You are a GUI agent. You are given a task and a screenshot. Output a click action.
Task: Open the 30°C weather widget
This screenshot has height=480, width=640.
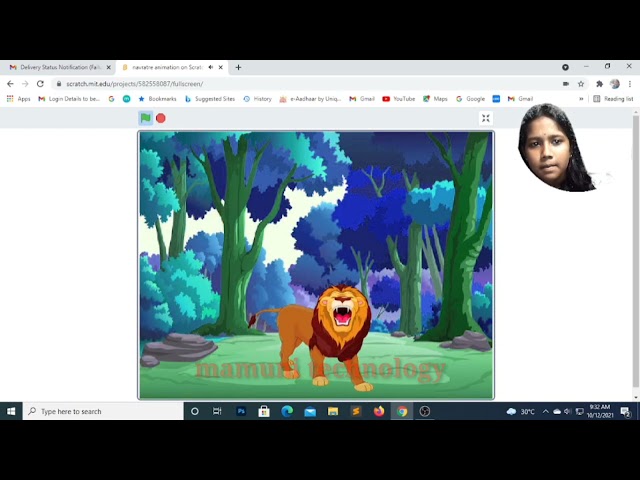pyautogui.click(x=520, y=411)
